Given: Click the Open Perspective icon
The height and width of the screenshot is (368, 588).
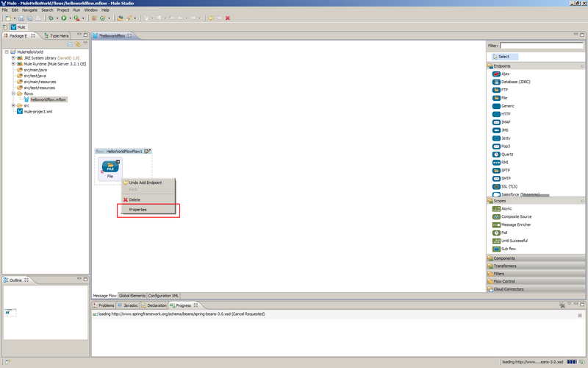Looking at the screenshot, I should 5,27.
